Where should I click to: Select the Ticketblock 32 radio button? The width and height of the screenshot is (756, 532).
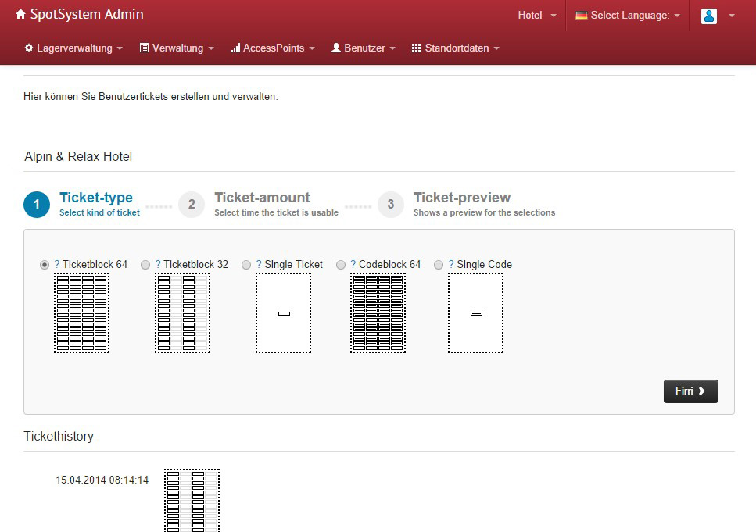[x=145, y=266]
